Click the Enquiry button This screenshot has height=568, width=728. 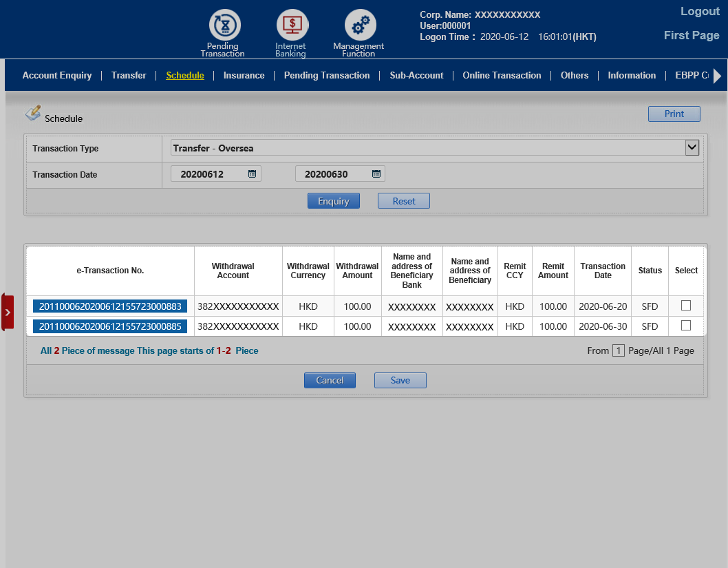[x=334, y=201]
